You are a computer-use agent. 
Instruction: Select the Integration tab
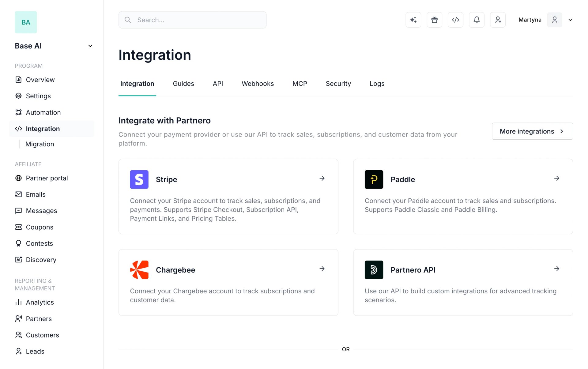[x=137, y=84]
